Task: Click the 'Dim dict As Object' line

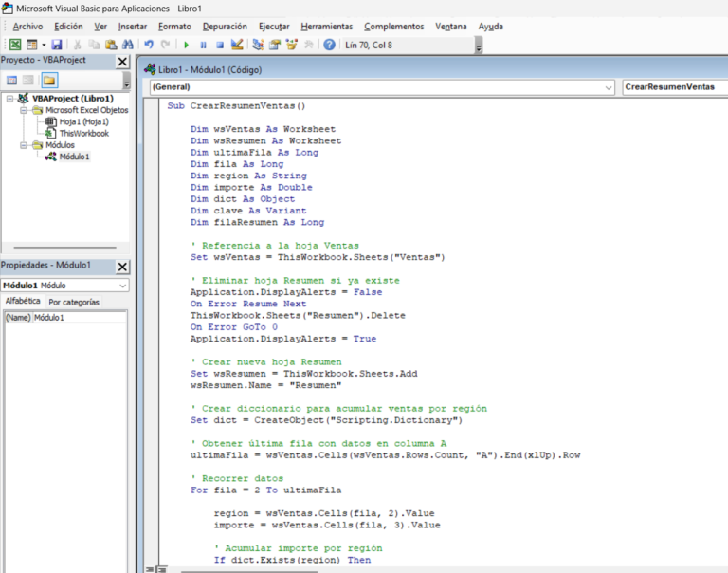Action: [x=243, y=199]
